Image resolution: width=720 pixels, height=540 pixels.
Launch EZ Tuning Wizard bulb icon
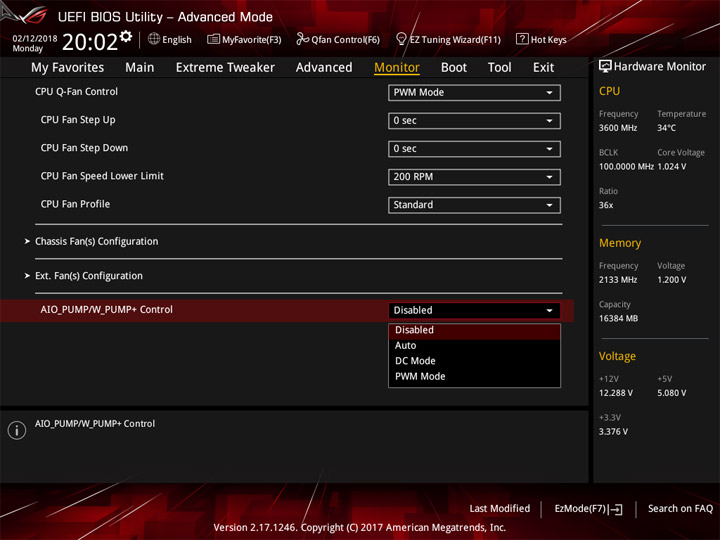coord(401,39)
